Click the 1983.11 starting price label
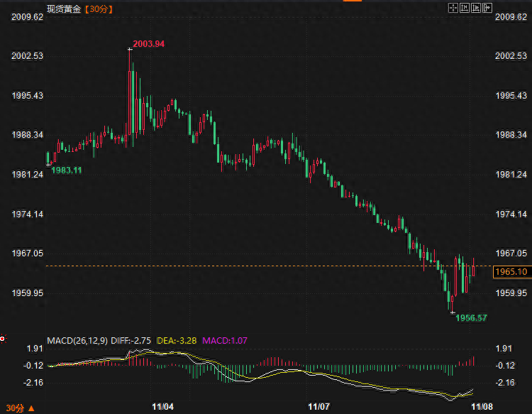532x414 pixels. point(67,170)
